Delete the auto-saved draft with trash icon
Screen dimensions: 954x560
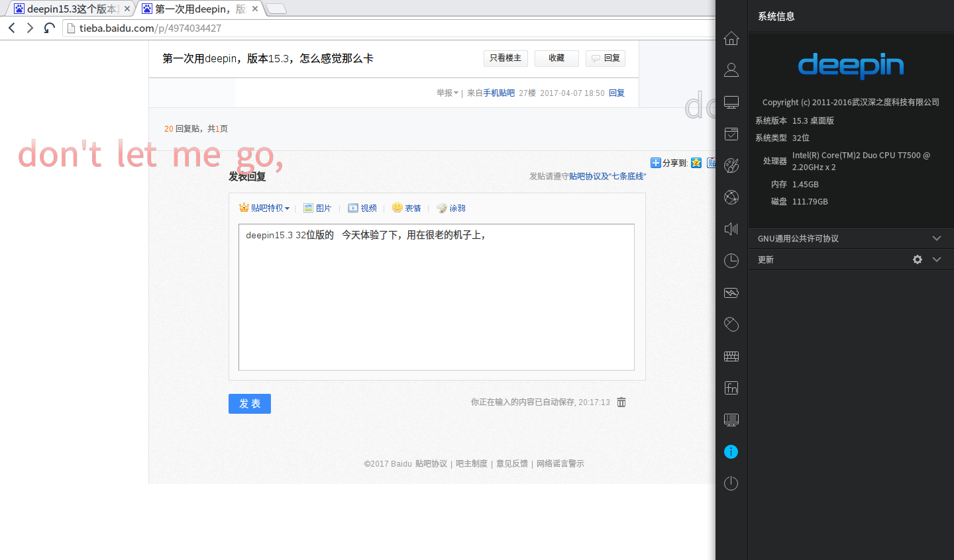[621, 402]
